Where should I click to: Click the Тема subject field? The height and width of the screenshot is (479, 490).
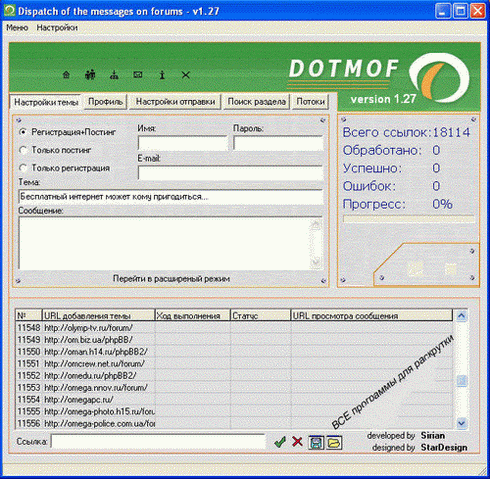point(171,197)
